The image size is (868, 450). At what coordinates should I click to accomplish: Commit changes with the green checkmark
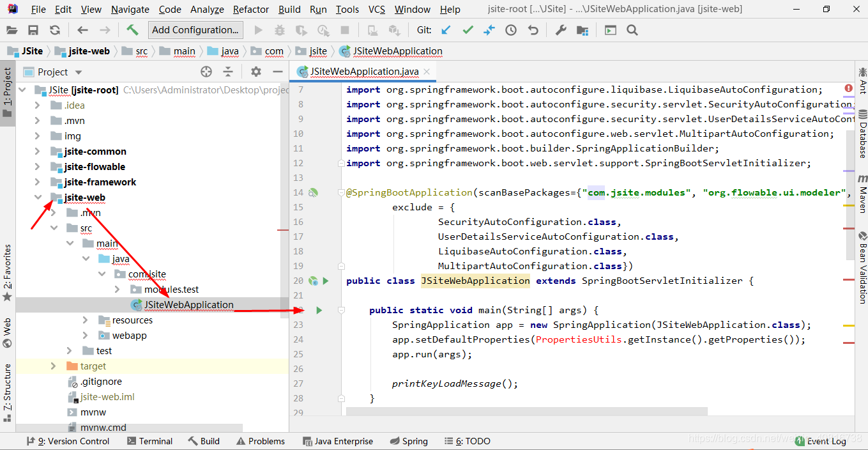tap(468, 30)
